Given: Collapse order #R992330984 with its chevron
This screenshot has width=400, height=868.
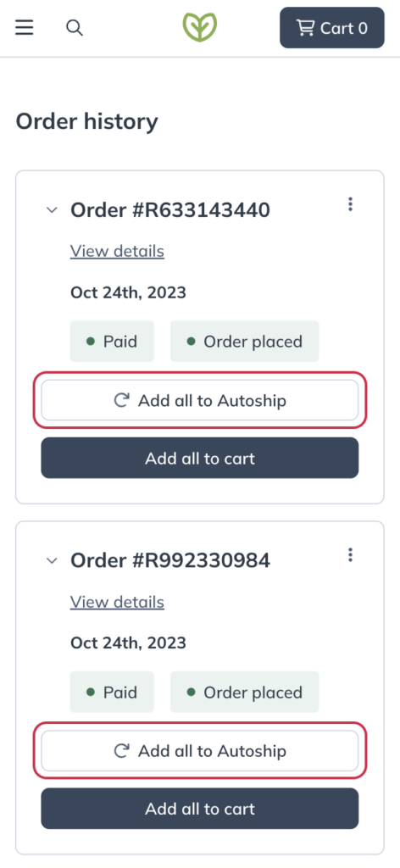Looking at the screenshot, I should click(x=52, y=561).
